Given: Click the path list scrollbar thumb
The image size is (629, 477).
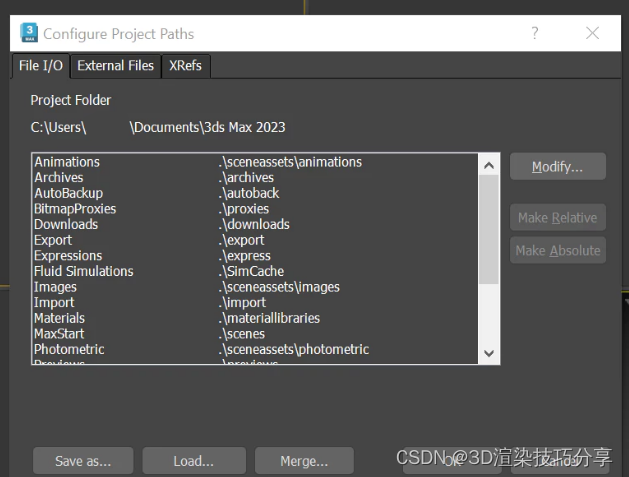Looking at the screenshot, I should tap(489, 229).
